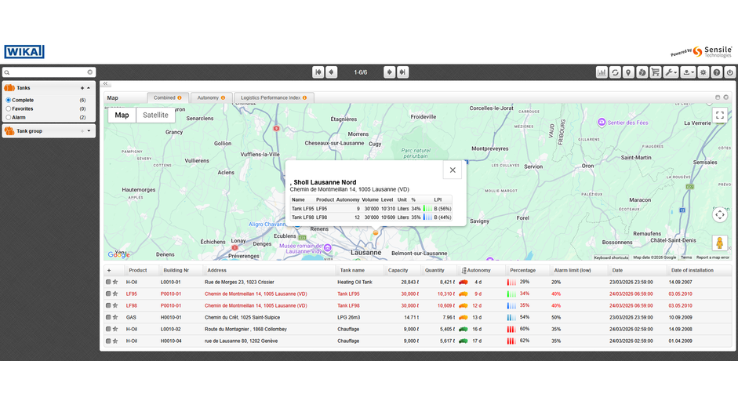Click level bar for Tank LF95 34%

[511, 294]
